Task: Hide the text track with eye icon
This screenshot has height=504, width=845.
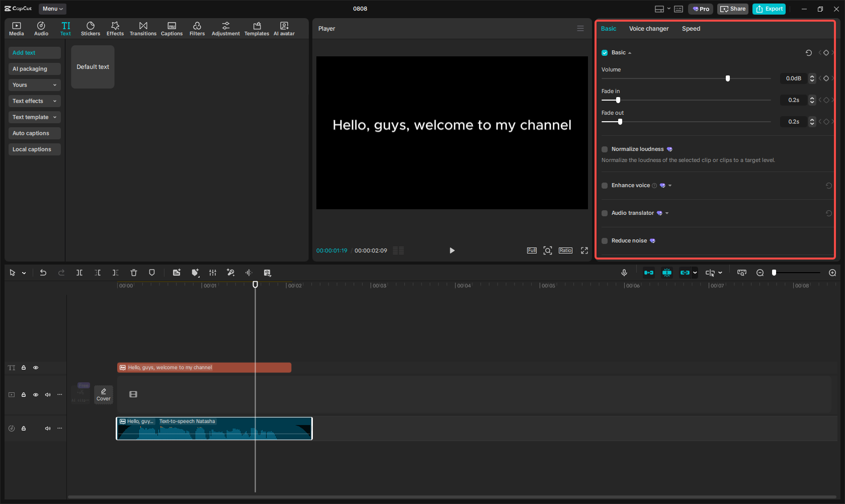Action: pyautogui.click(x=36, y=368)
